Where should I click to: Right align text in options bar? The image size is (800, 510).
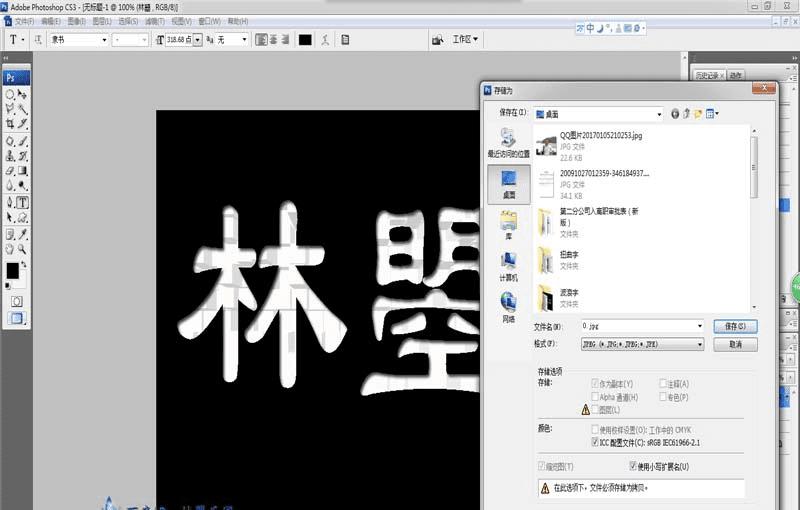(x=285, y=39)
